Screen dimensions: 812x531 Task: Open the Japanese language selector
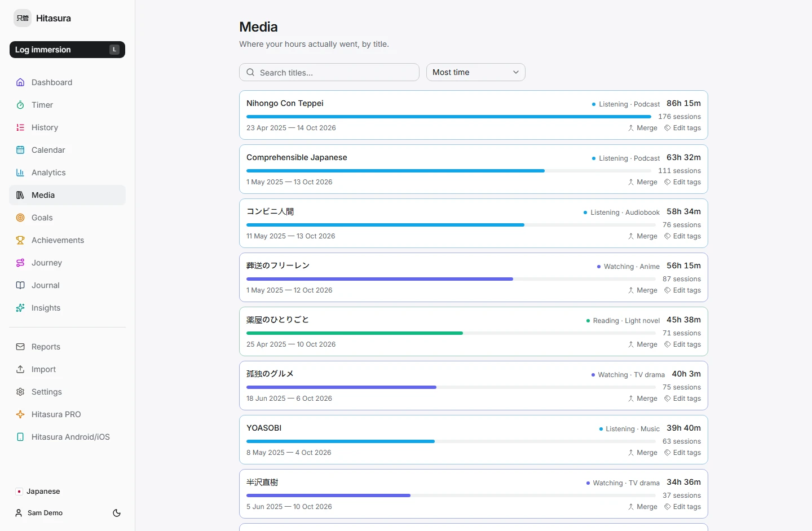click(x=38, y=492)
